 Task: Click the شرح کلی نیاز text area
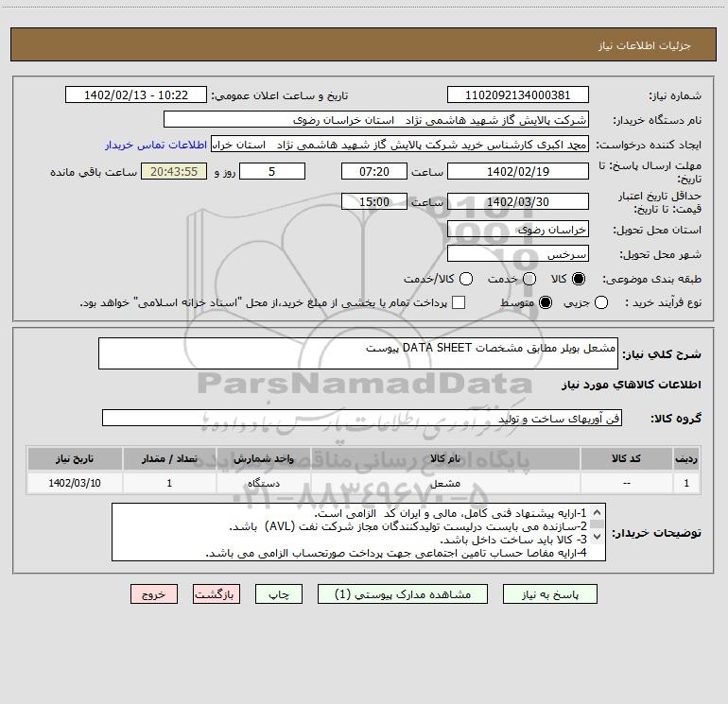[x=358, y=353]
